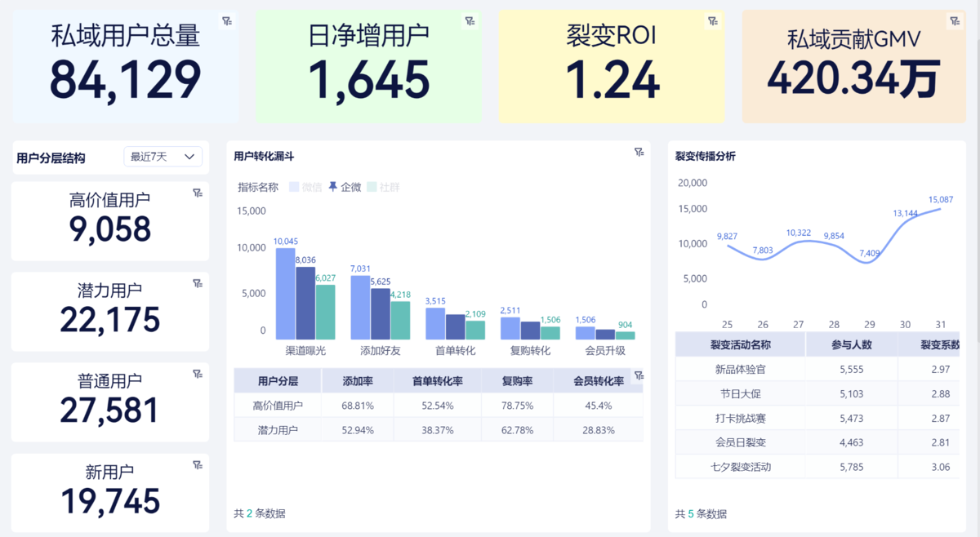Click the 7,409 line chart data label
This screenshot has width=980, height=537.
[x=870, y=253]
